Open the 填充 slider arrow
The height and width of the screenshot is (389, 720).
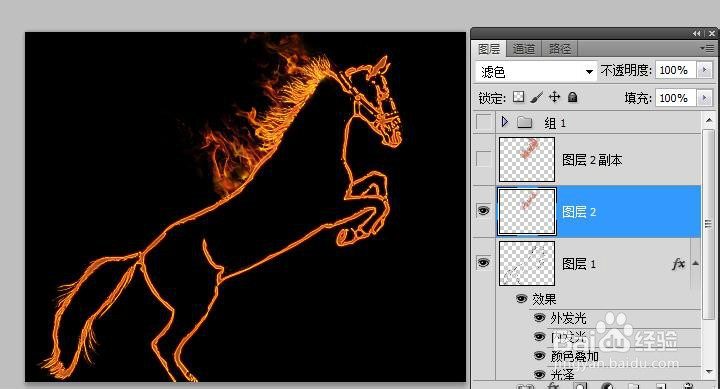tap(705, 98)
